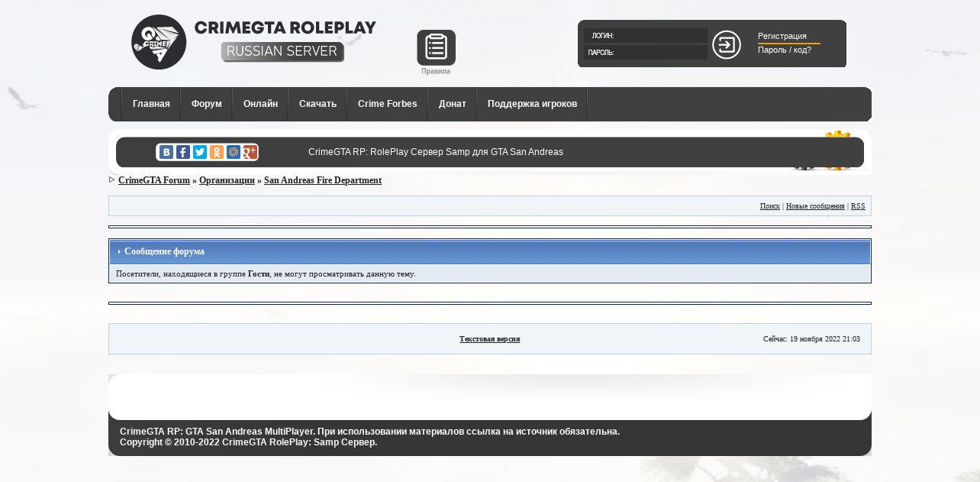980x482 pixels.
Task: Open Текстовая версия link
Action: tap(490, 339)
